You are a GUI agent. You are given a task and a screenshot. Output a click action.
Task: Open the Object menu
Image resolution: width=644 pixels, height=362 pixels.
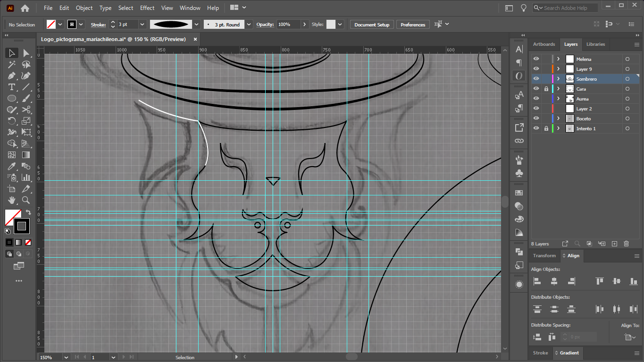click(x=84, y=8)
